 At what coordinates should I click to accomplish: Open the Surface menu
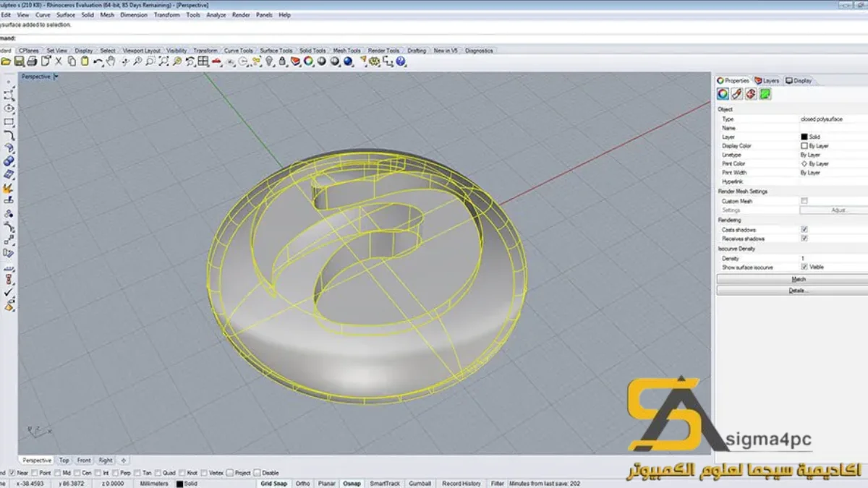pos(66,14)
